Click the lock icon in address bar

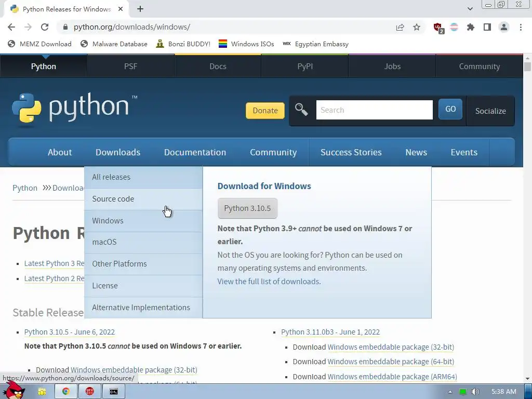pyautogui.click(x=66, y=27)
